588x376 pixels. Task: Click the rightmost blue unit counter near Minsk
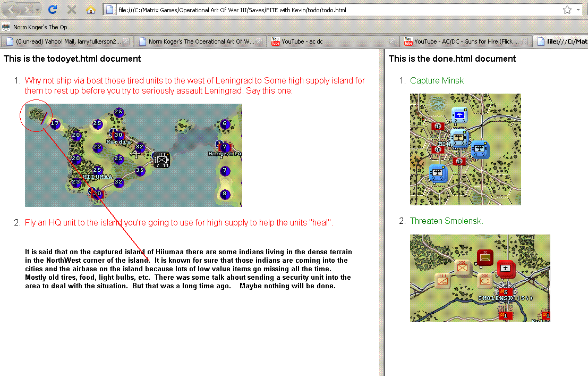pyautogui.click(x=480, y=149)
